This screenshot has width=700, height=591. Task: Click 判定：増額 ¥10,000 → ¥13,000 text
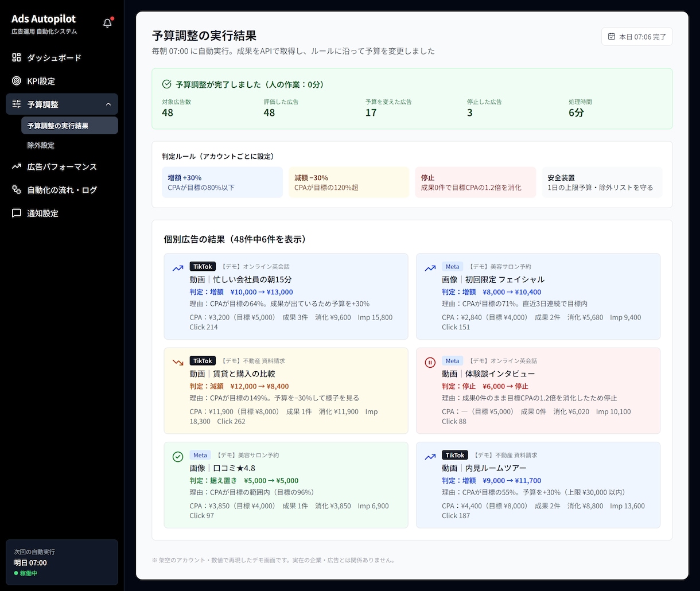(241, 292)
